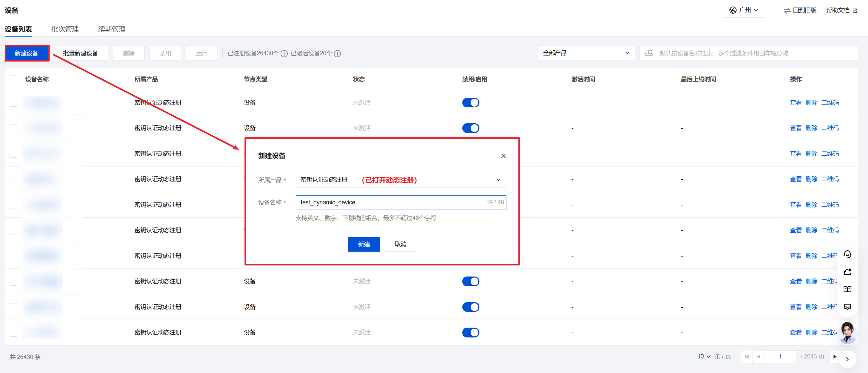Click the feedback message icon

(847, 307)
